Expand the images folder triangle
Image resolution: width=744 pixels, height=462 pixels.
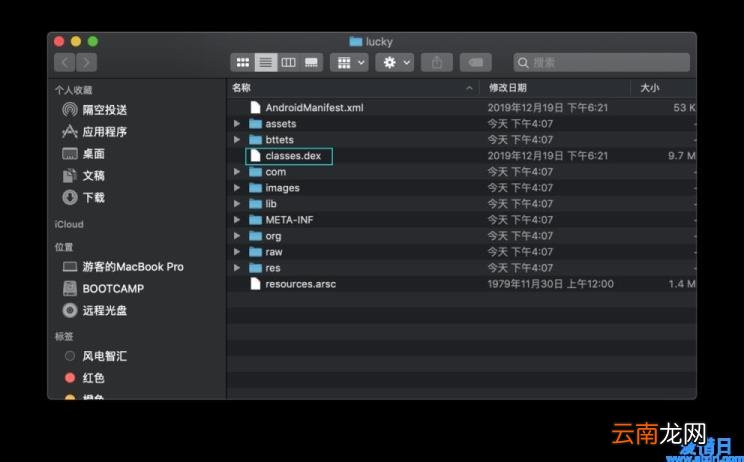237,188
